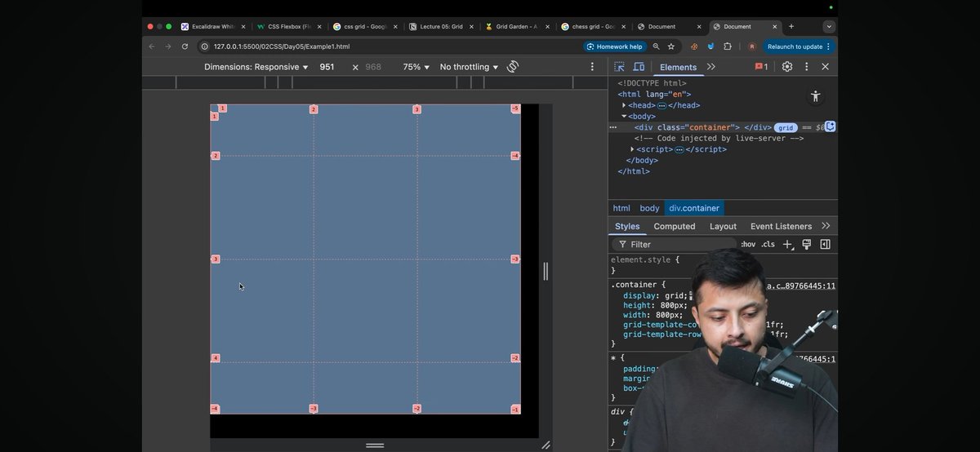Expand the head element node
Viewport: 980px width, 452px height.
(x=624, y=105)
